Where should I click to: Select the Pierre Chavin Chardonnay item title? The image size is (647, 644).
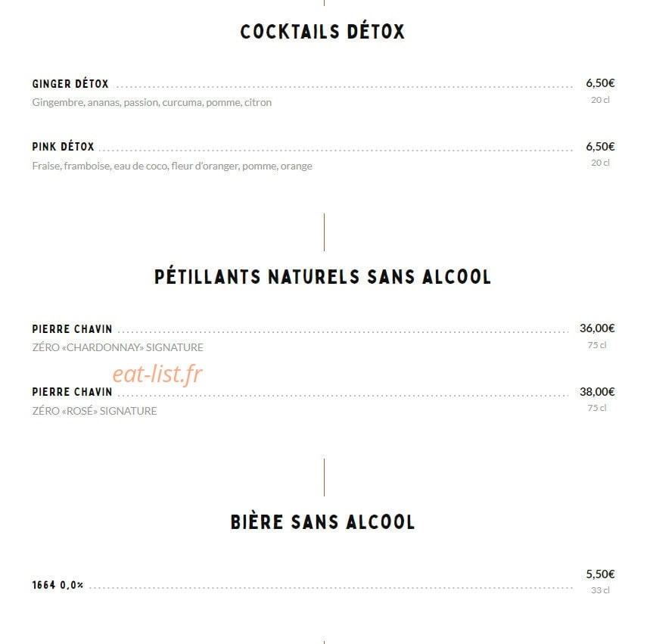[72, 328]
